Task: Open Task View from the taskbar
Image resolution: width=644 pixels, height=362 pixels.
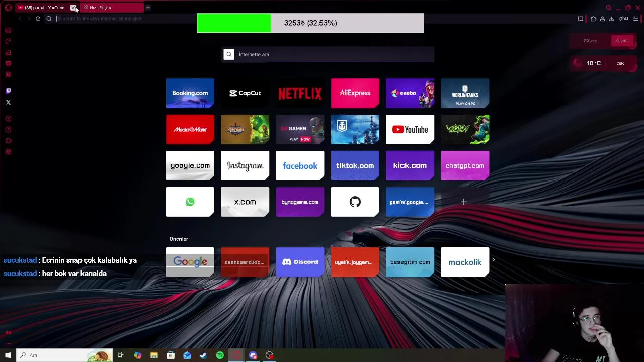Action: (x=121, y=355)
